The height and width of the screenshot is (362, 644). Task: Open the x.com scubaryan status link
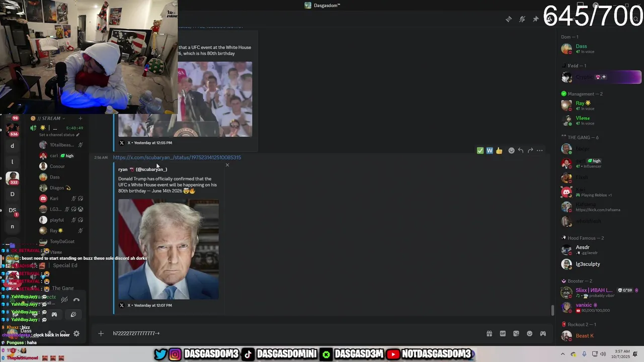pos(177,157)
